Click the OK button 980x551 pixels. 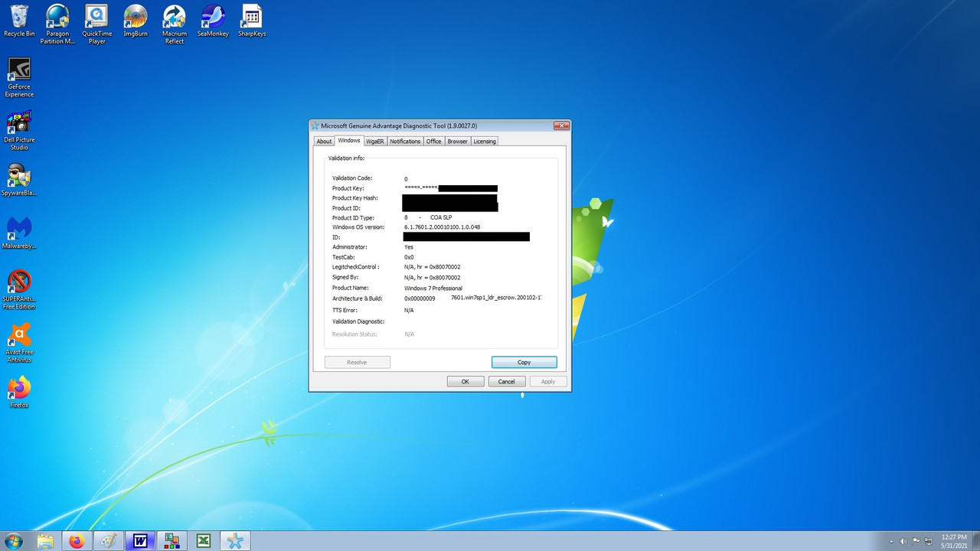(465, 381)
